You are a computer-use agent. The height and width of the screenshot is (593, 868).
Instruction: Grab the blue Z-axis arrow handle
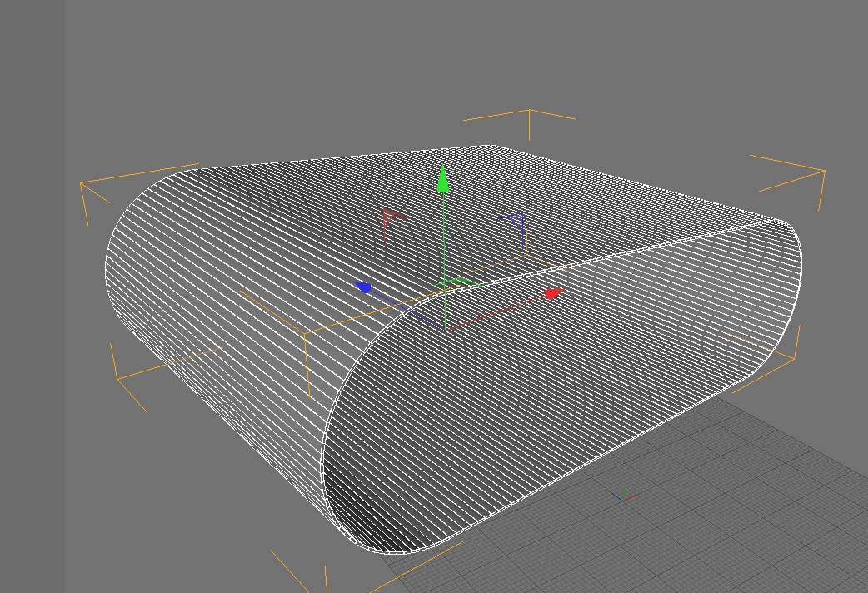pos(363,287)
